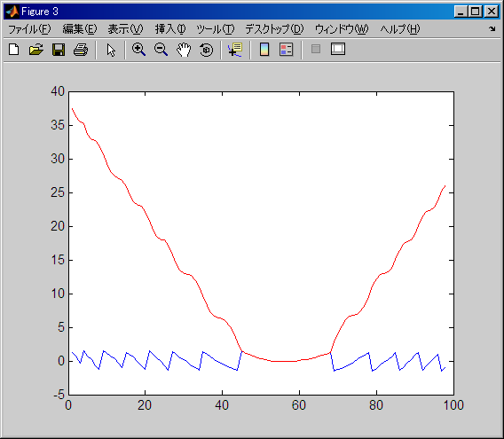Select the Zoom Out magnifier tool
The width and height of the screenshot is (504, 439).
[x=161, y=50]
